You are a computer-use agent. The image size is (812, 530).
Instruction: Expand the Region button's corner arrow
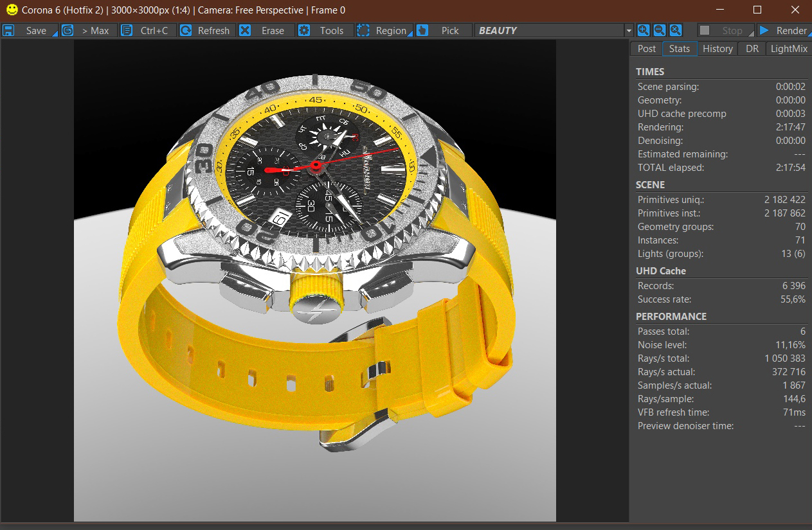pyautogui.click(x=410, y=34)
